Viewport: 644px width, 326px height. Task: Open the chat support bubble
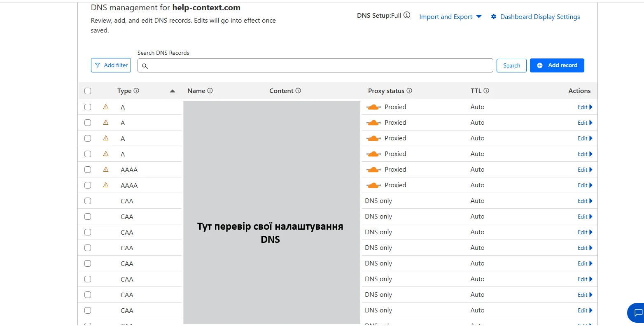pyautogui.click(x=637, y=313)
